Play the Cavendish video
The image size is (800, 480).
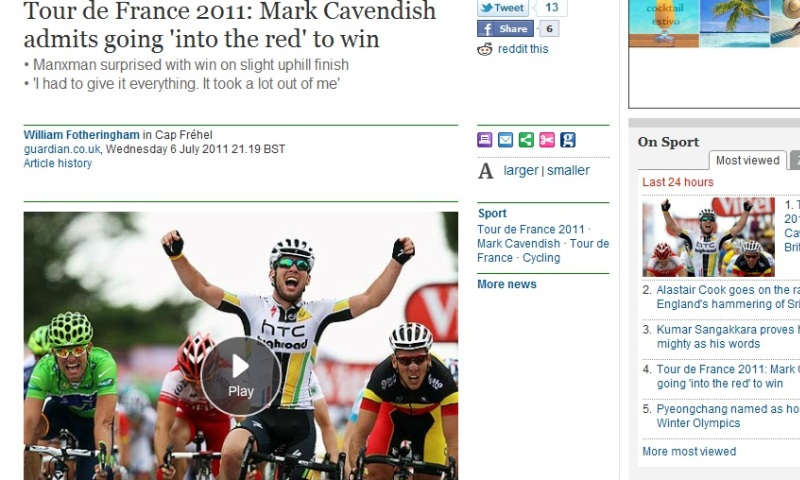tap(240, 376)
